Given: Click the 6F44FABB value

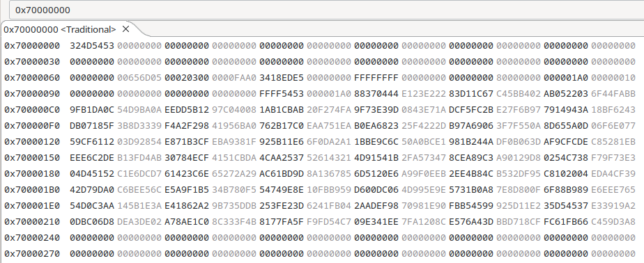Looking at the screenshot, I should click(x=613, y=93).
